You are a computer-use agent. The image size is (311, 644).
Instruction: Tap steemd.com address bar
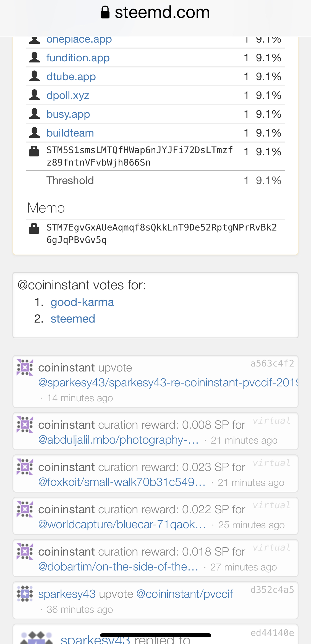(155, 12)
